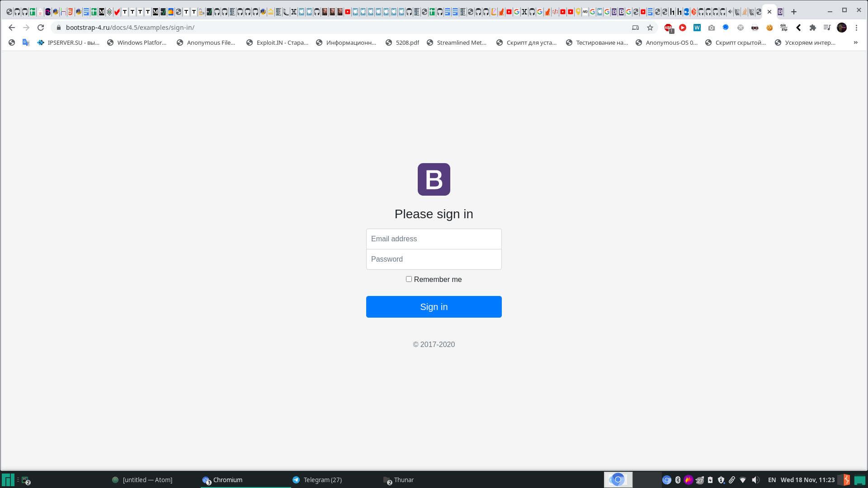Open the Скрипт для уста... bookmark
Screen dimensions: 868x488
[526, 42]
